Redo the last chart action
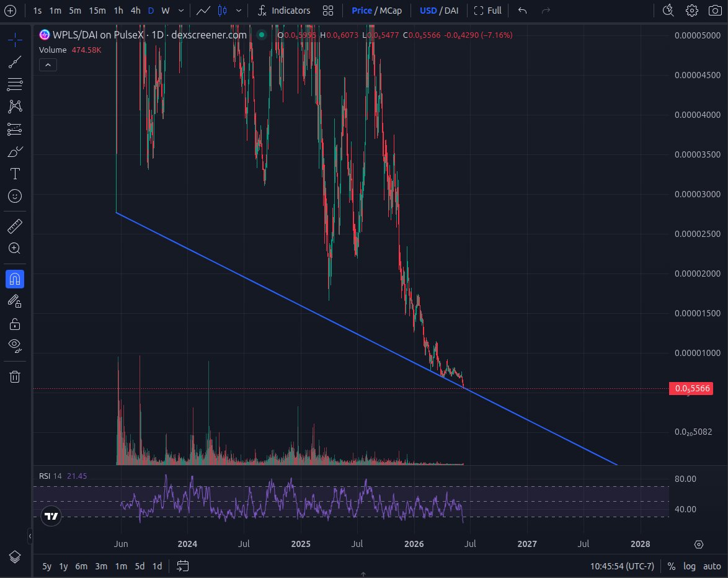This screenshot has height=578, width=728. [x=546, y=11]
